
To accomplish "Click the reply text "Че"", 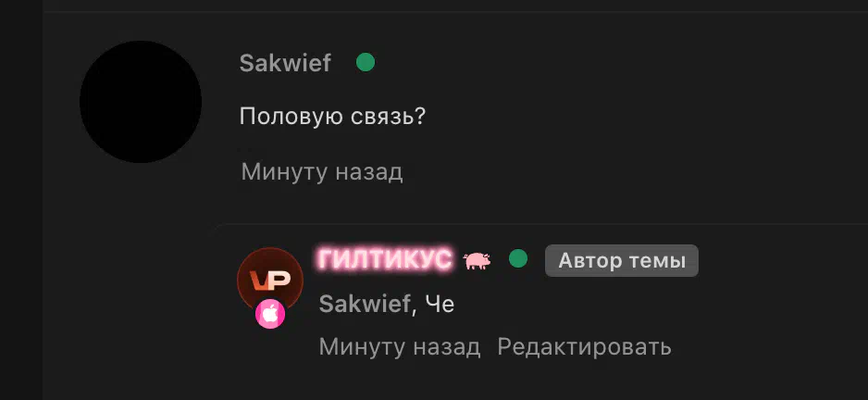I will coord(440,304).
